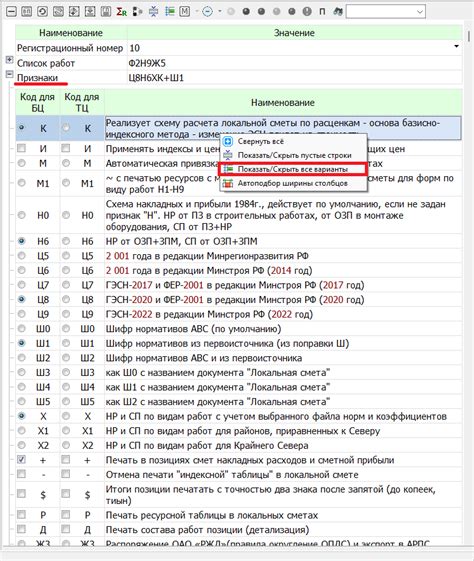The height and width of the screenshot is (561, 474).
Task: Select ТЦ radio button for Ш2
Action: click(x=66, y=357)
